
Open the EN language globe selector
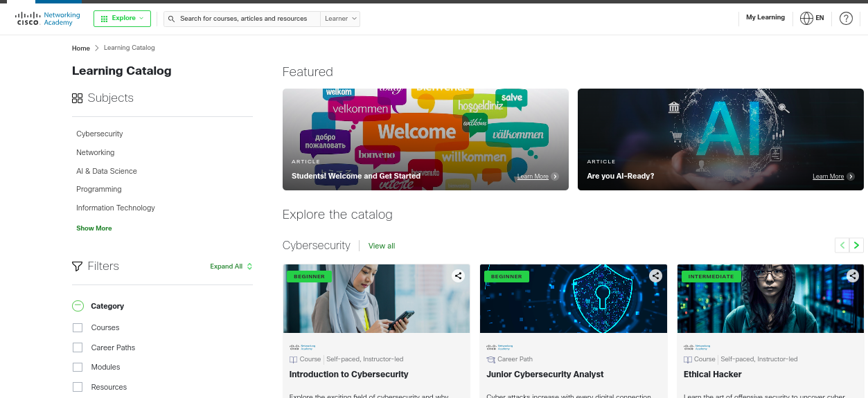[x=812, y=19]
